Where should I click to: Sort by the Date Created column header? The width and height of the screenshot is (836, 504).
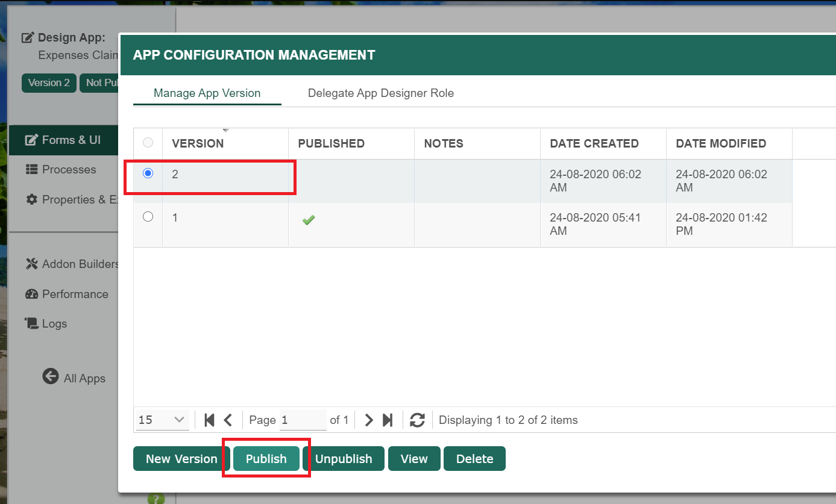[x=594, y=143]
